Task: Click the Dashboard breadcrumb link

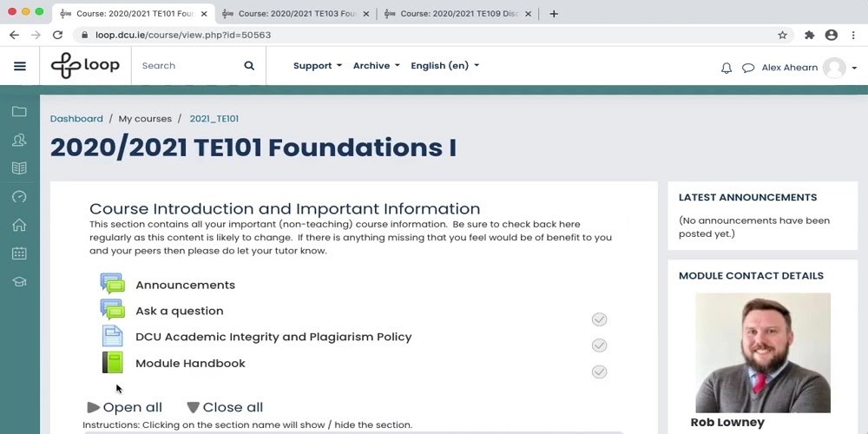Action: (76, 119)
